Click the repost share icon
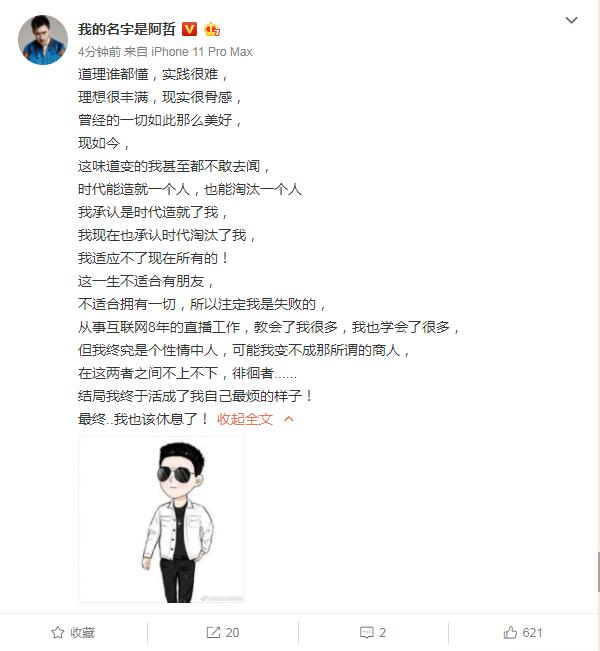 click(x=213, y=633)
